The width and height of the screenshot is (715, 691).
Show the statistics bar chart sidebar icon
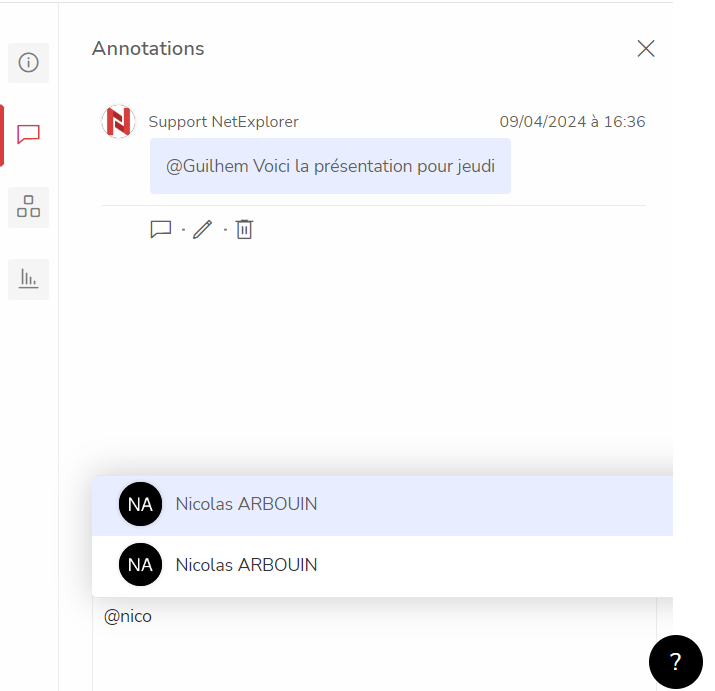pos(28,279)
